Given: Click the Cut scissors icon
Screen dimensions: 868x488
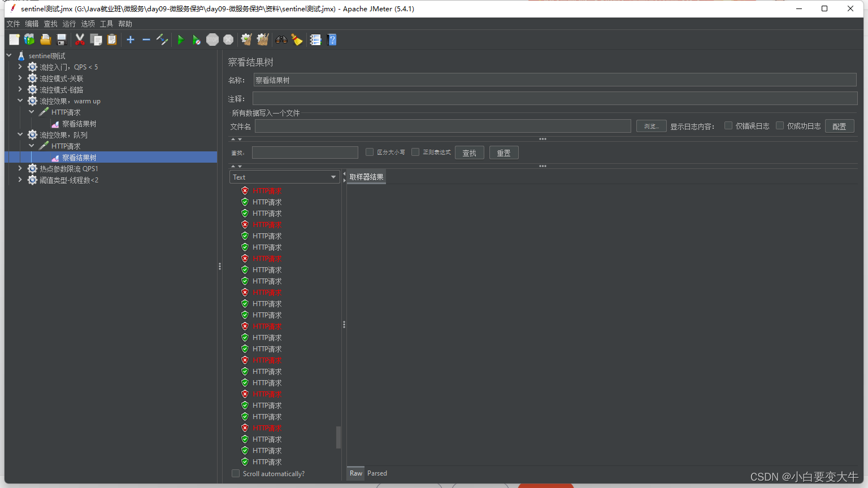Looking at the screenshot, I should [x=80, y=40].
